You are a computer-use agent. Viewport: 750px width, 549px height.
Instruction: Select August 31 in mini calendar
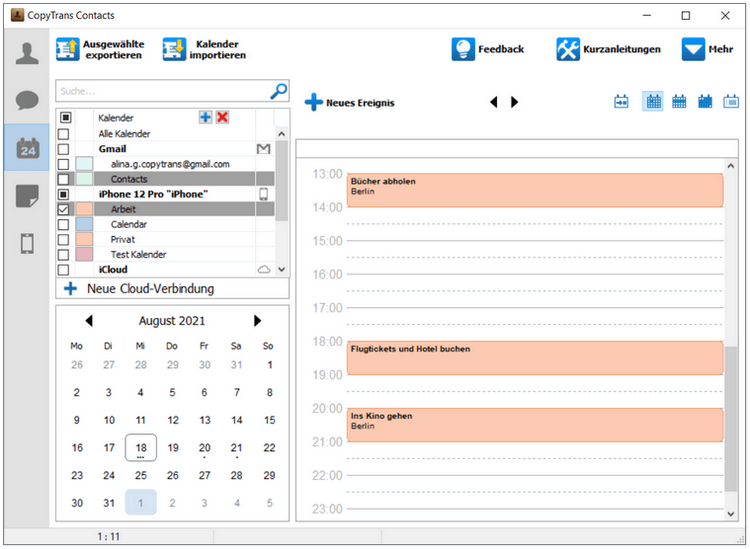click(x=109, y=503)
